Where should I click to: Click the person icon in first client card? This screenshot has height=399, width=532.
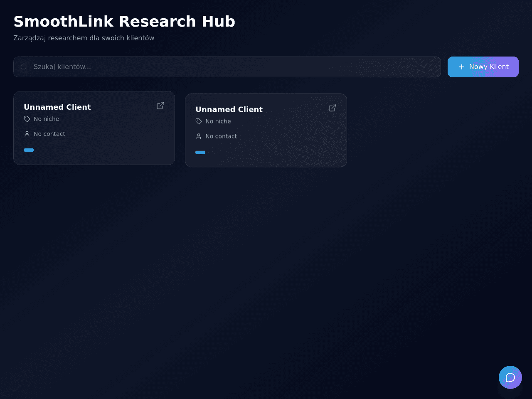(27, 134)
